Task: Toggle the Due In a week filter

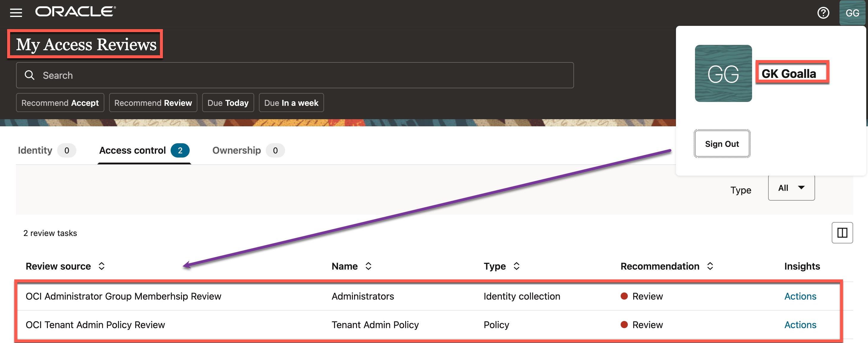Action: pos(291,103)
